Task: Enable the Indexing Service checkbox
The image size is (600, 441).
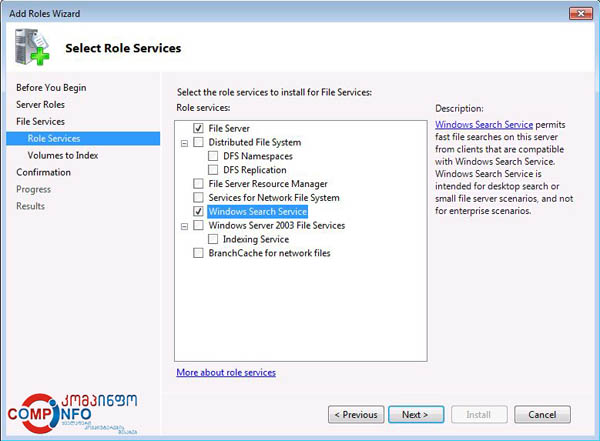Action: (x=213, y=239)
